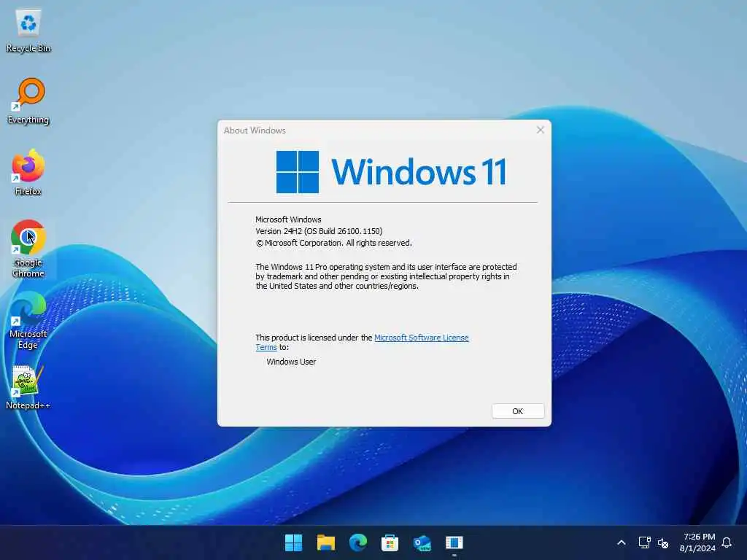Select the Microsoft Edge desktop shortcut
This screenshot has height=560, width=747.
click(28, 321)
